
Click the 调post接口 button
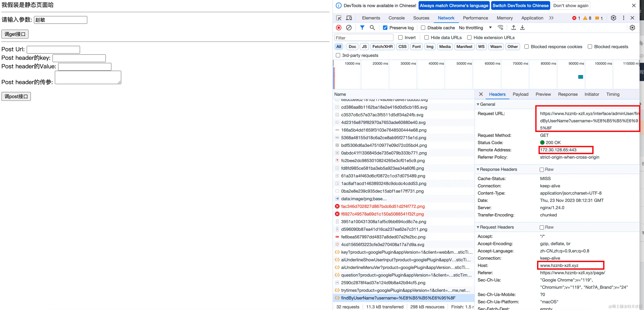point(16,96)
